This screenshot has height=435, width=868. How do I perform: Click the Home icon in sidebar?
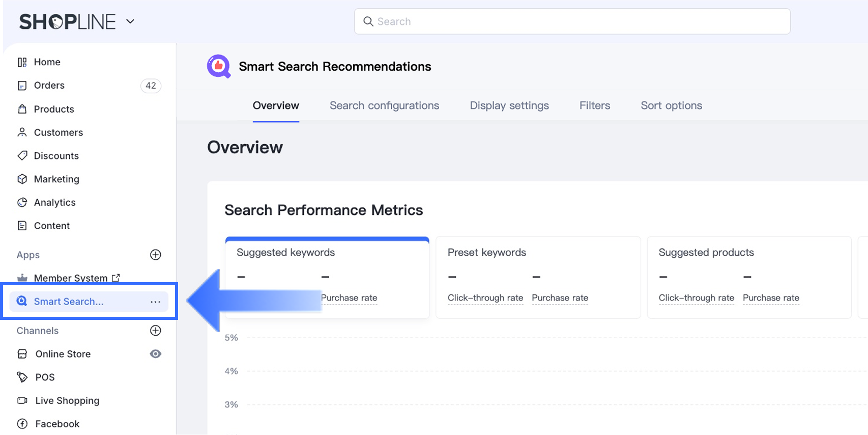point(22,62)
